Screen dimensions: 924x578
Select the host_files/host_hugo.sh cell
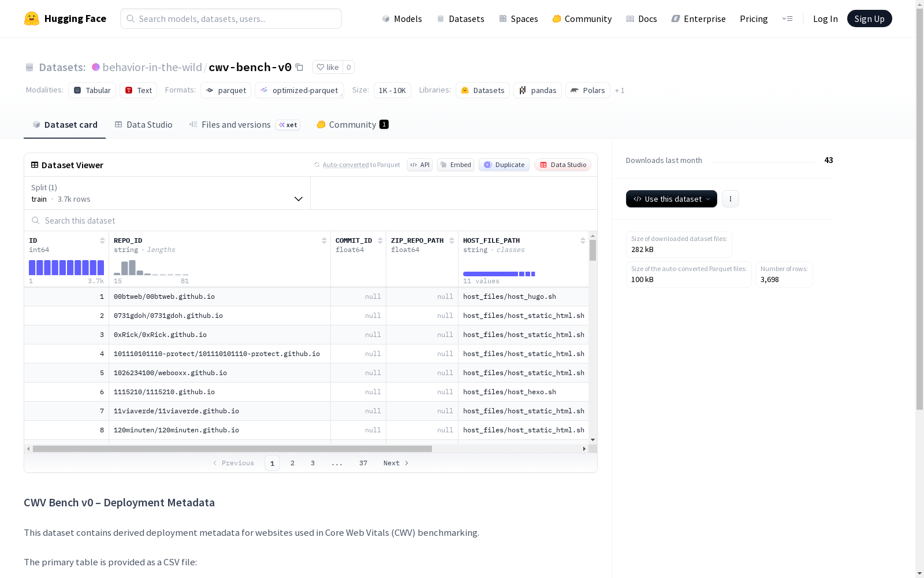524,297
